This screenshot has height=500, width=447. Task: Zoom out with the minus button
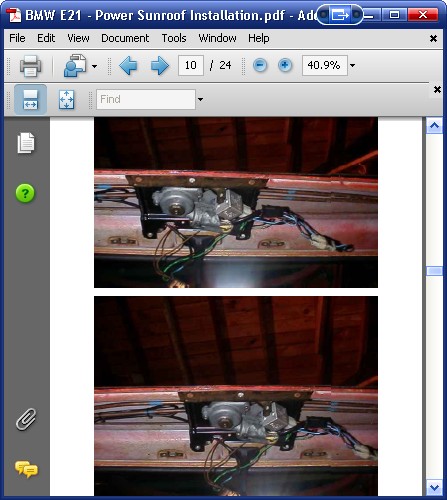(260, 65)
